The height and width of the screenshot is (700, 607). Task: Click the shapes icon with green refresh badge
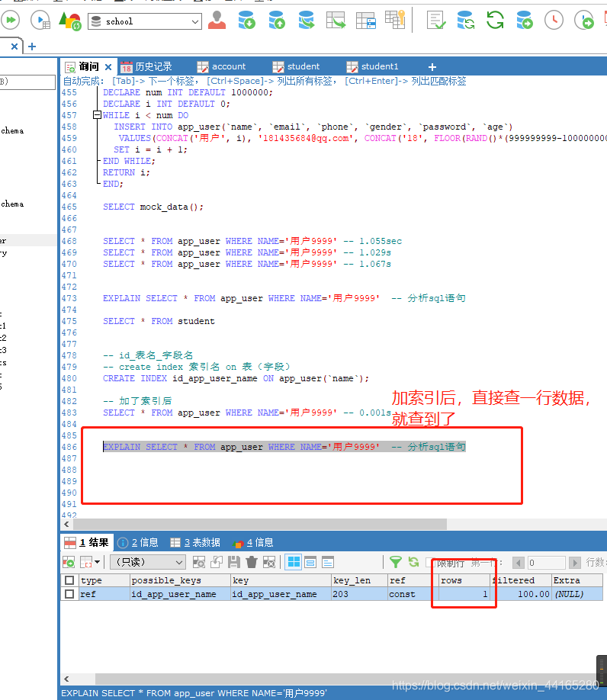tap(70, 21)
